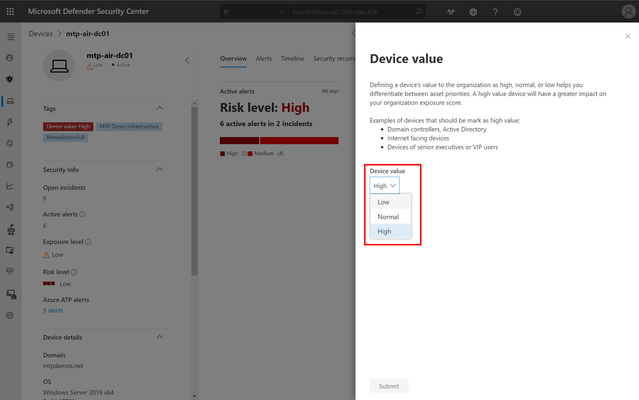The height and width of the screenshot is (400, 639).
Task: Switch to the Security recommendations tab
Action: click(334, 59)
